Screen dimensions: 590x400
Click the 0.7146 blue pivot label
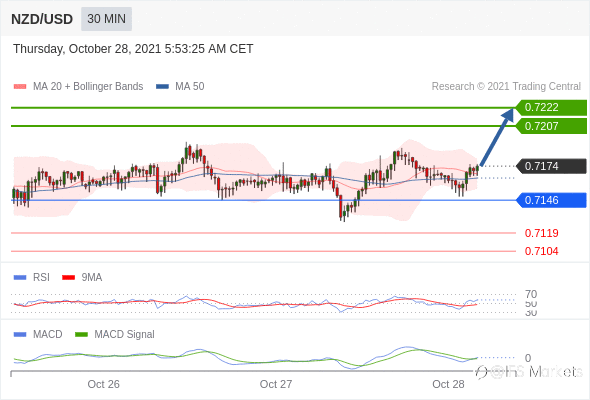(551, 200)
